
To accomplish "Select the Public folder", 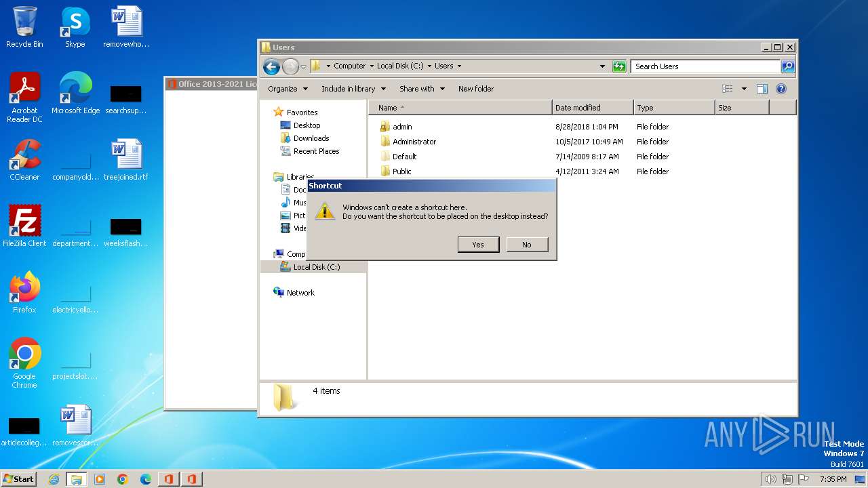I will (x=401, y=171).
